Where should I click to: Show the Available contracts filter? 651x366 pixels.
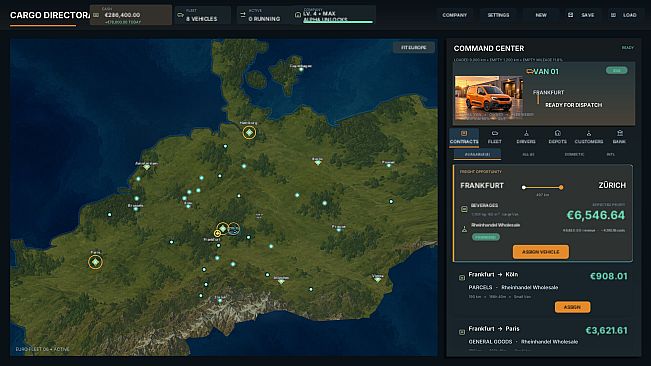pos(477,154)
